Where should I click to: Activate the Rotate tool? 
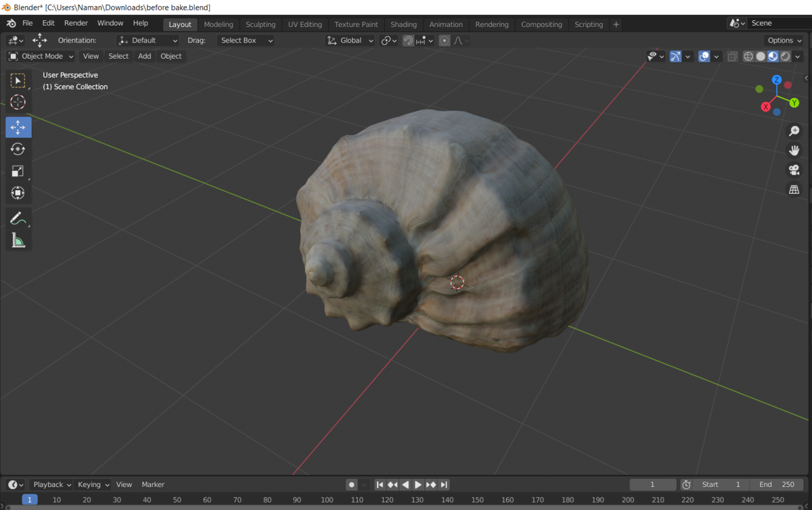click(18, 149)
